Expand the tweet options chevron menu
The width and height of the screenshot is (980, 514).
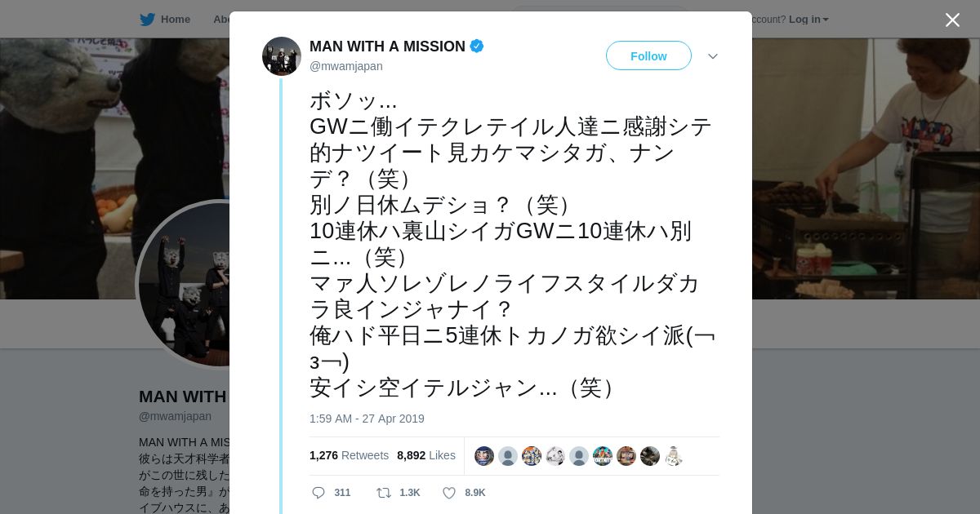pos(713,56)
